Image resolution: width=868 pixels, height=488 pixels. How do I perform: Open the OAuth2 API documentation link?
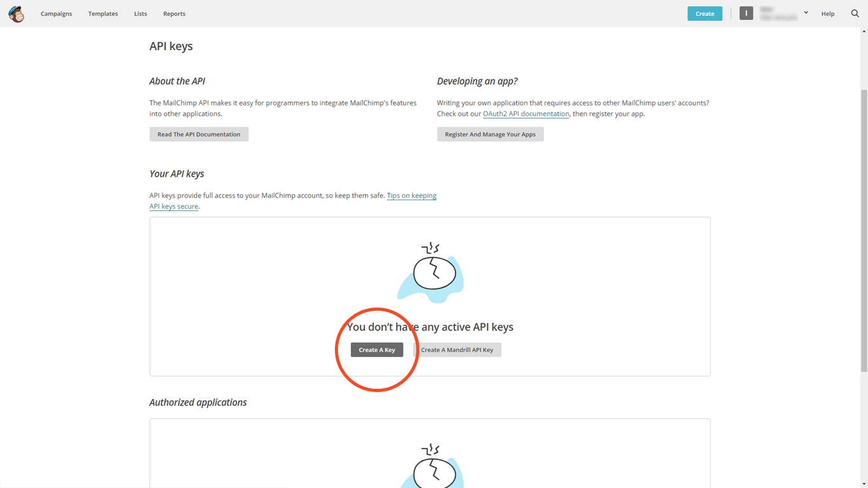(526, 113)
